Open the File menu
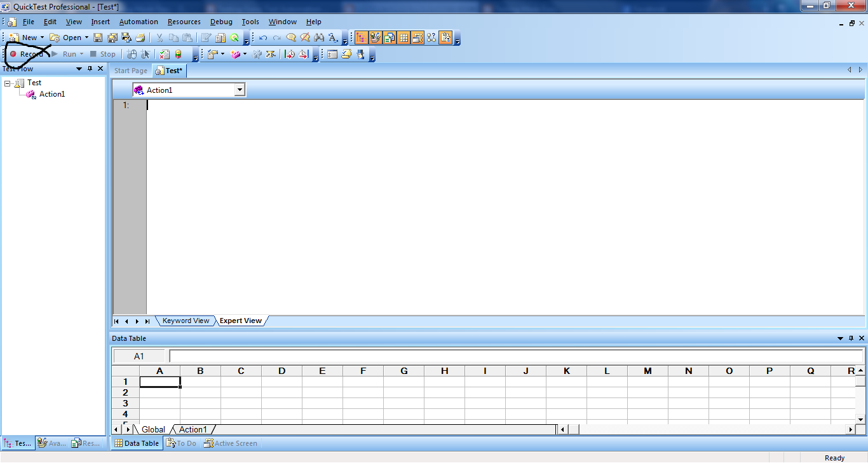This screenshot has width=868, height=463. coord(28,22)
